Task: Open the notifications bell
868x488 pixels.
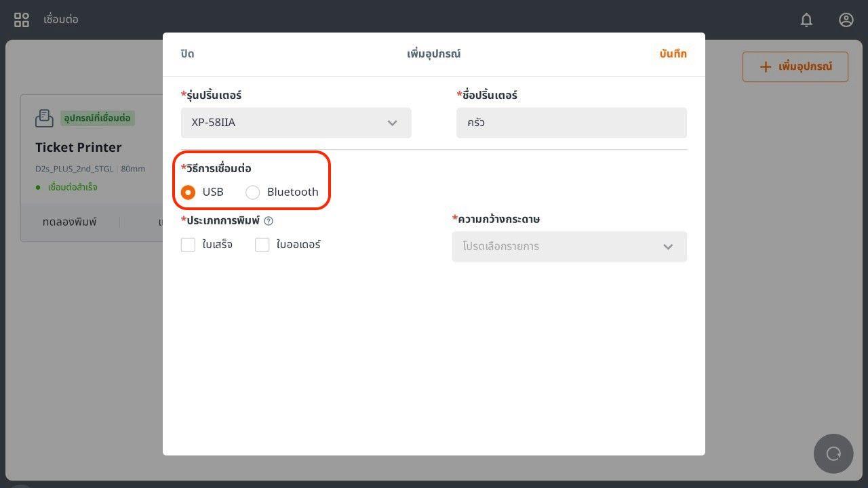Action: click(806, 20)
